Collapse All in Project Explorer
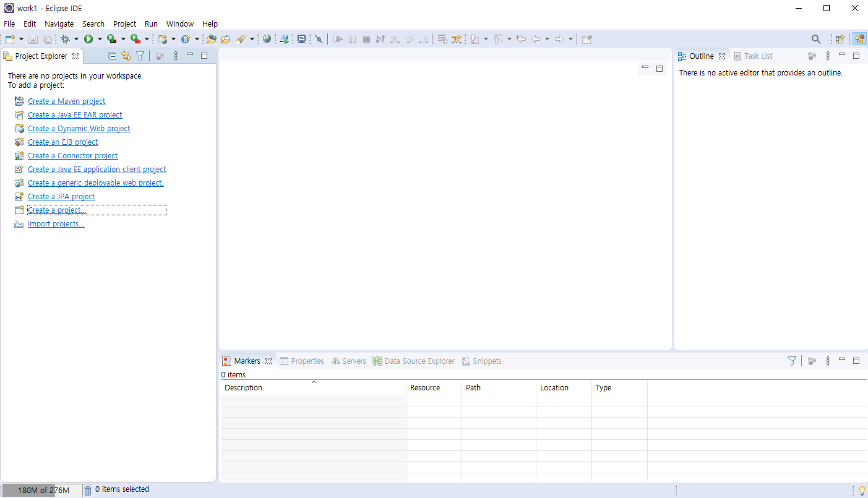This screenshot has height=498, width=868. click(x=112, y=56)
